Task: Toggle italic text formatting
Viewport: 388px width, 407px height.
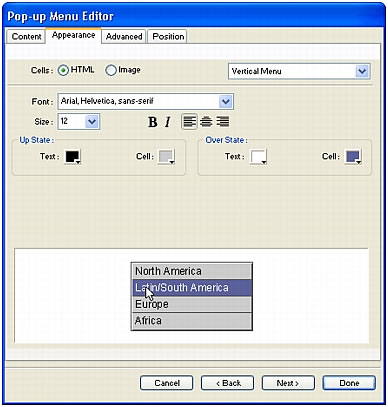Action: click(168, 122)
